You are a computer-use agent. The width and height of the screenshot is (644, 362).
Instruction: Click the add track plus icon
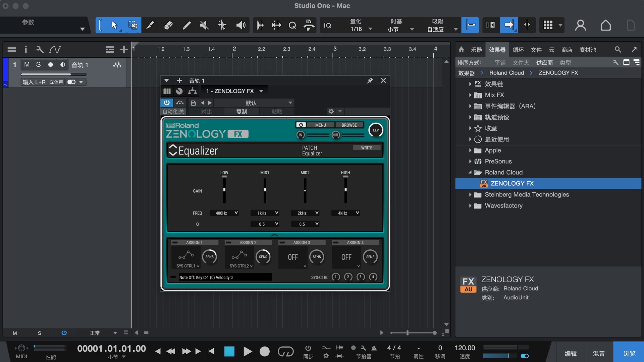pos(124,50)
